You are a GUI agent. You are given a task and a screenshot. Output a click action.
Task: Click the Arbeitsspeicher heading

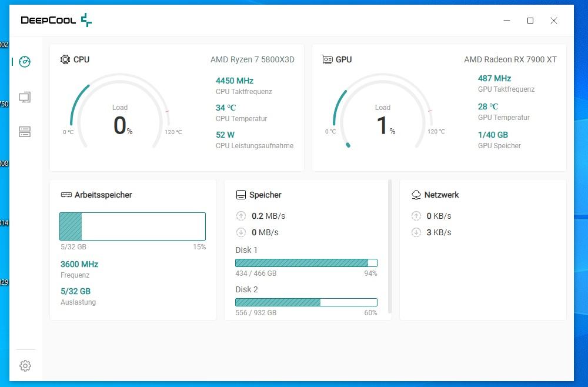103,195
